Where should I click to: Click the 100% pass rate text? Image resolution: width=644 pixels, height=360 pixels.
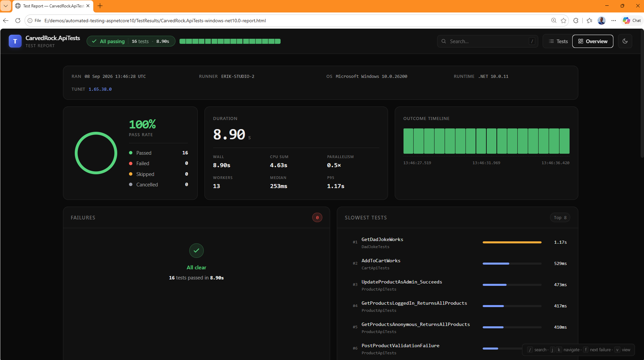(142, 124)
